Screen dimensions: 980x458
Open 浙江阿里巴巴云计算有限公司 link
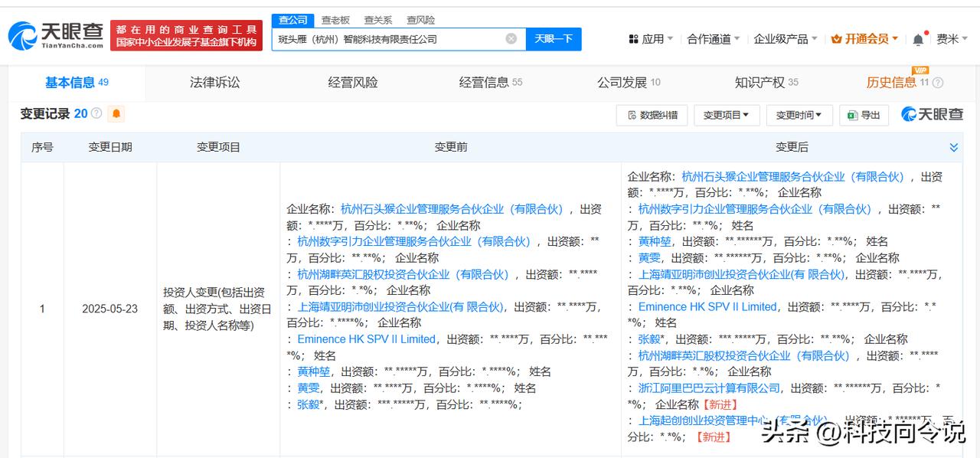(x=709, y=388)
